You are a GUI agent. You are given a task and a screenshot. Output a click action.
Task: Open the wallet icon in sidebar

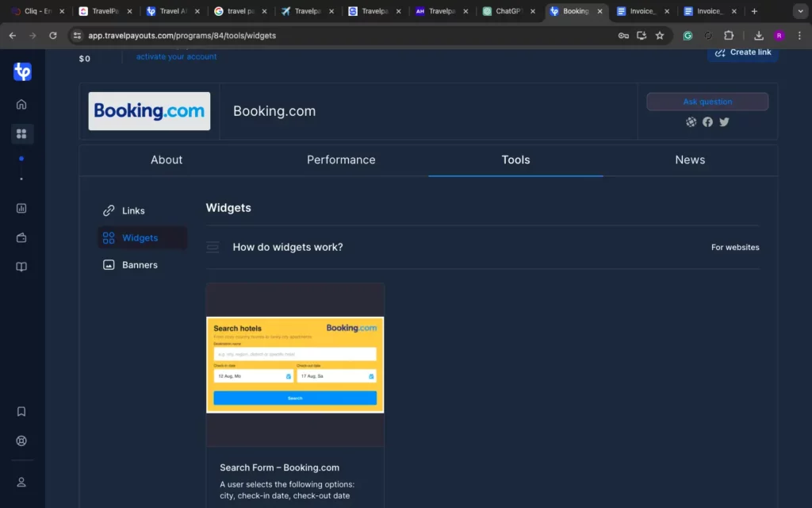click(21, 237)
